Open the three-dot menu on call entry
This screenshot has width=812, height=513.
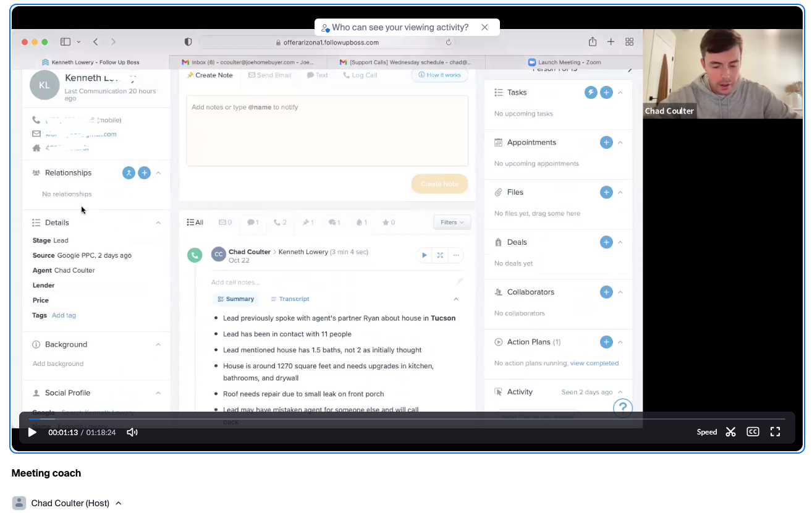[456, 255]
